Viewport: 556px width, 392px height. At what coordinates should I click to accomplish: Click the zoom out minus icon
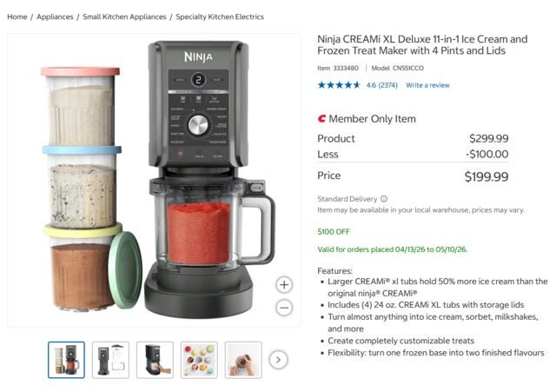(x=284, y=307)
